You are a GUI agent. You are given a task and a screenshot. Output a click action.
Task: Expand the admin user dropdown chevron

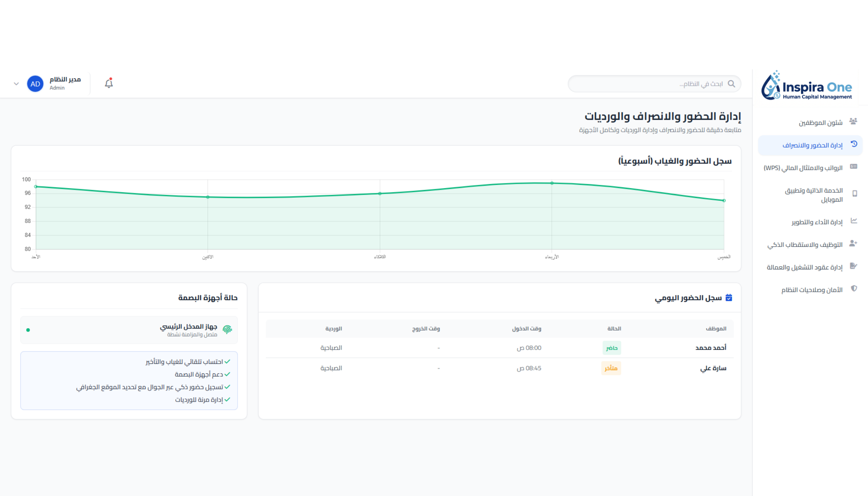(16, 84)
